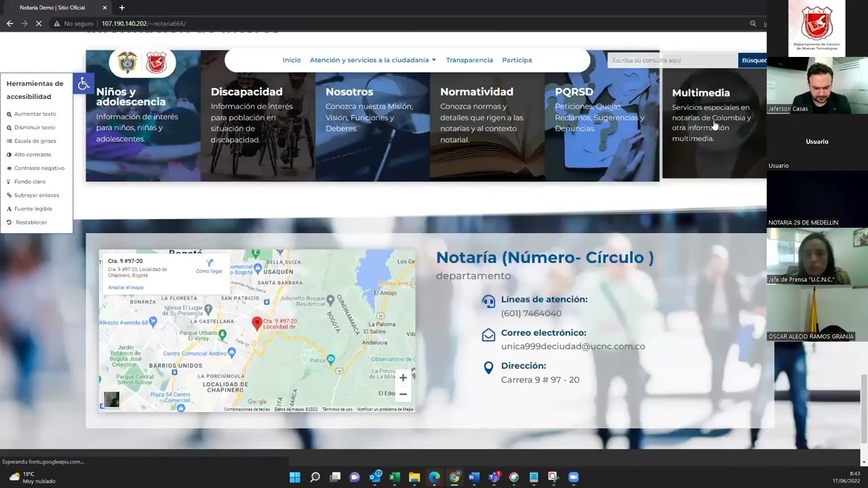This screenshot has height=488, width=868.
Task: Open a new browser tab
Action: click(122, 7)
